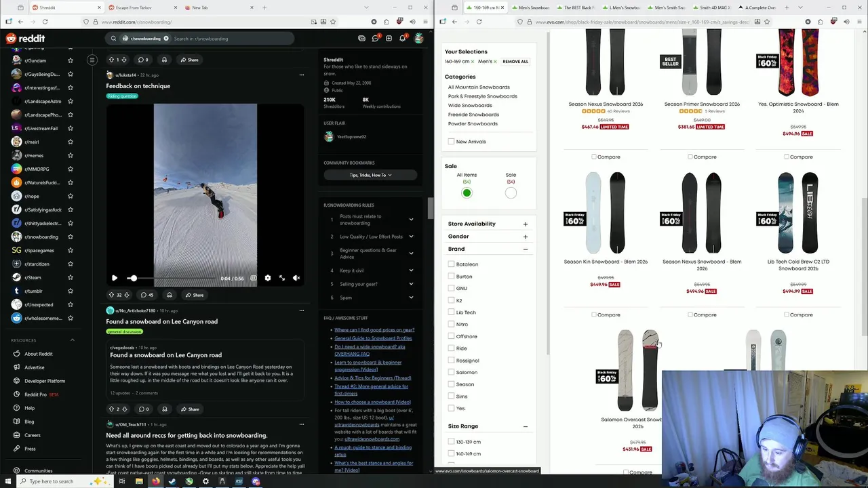Collapse the Resources section in Reddit sidebar
This screenshot has height=488, width=868.
[x=72, y=340]
